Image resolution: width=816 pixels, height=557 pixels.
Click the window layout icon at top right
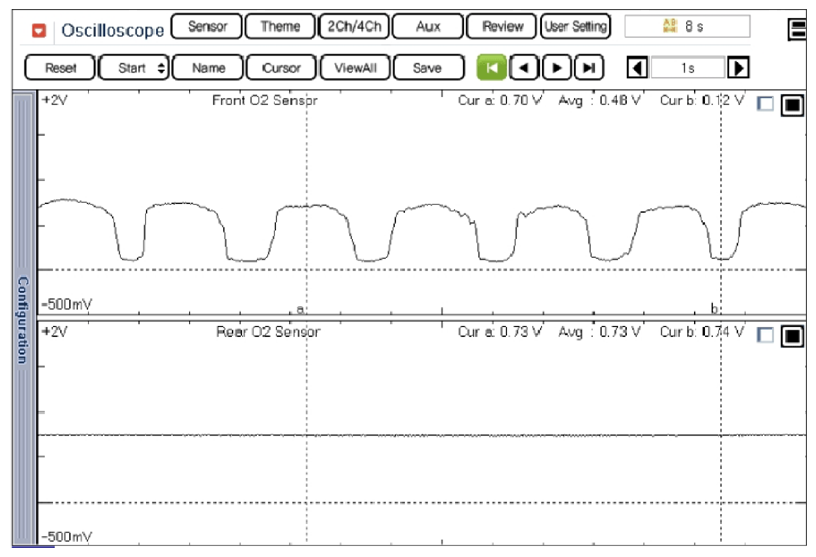pos(798,29)
